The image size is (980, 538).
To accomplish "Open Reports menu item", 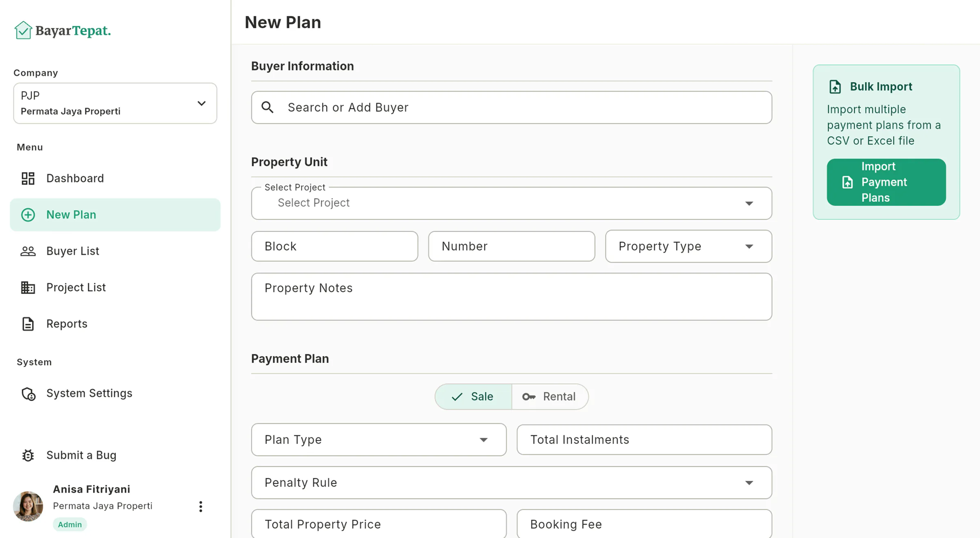I will [115, 324].
